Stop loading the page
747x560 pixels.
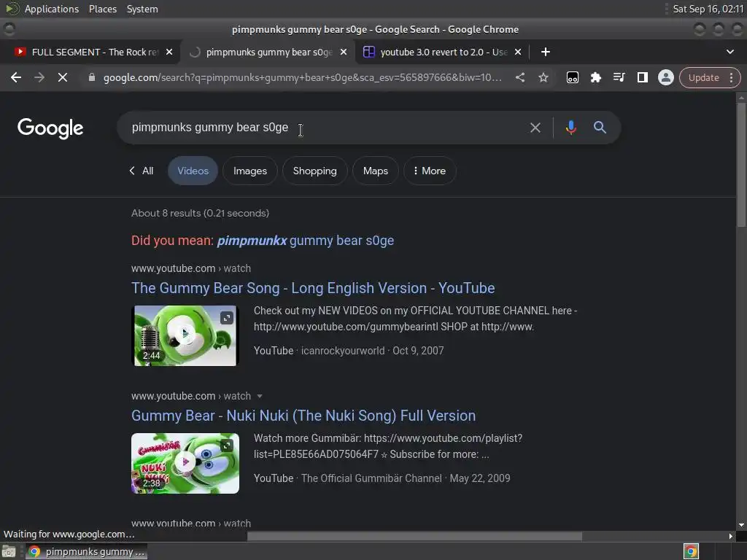pos(63,77)
